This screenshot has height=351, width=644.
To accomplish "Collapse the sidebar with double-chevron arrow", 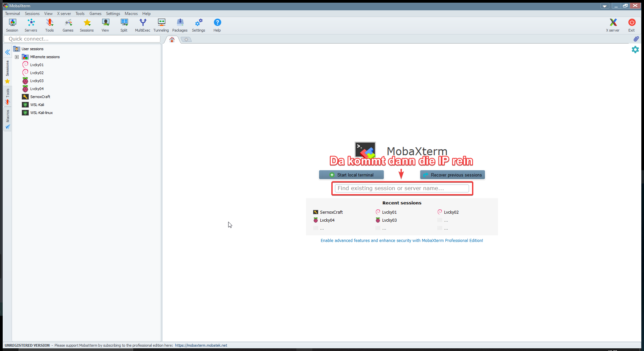I will coord(7,52).
